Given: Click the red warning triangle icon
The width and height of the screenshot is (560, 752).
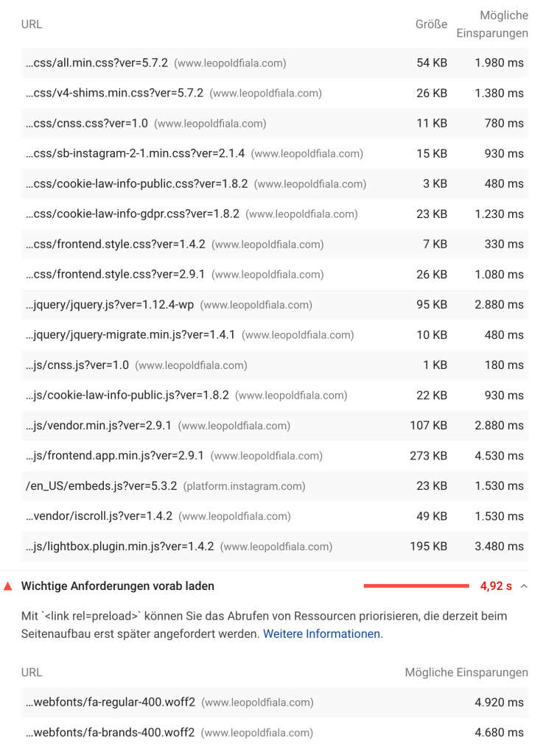Looking at the screenshot, I should (8, 586).
